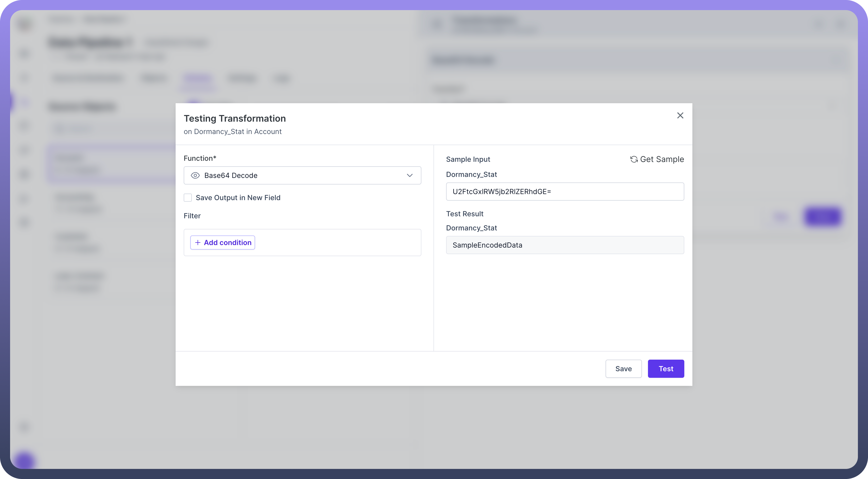The width and height of the screenshot is (868, 479).
Task: Run the transformation with Test button
Action: [665, 368]
